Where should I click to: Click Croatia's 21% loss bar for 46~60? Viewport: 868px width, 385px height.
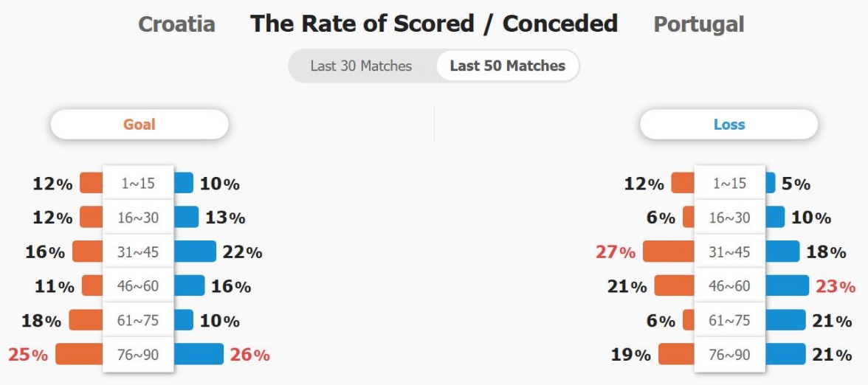(674, 285)
